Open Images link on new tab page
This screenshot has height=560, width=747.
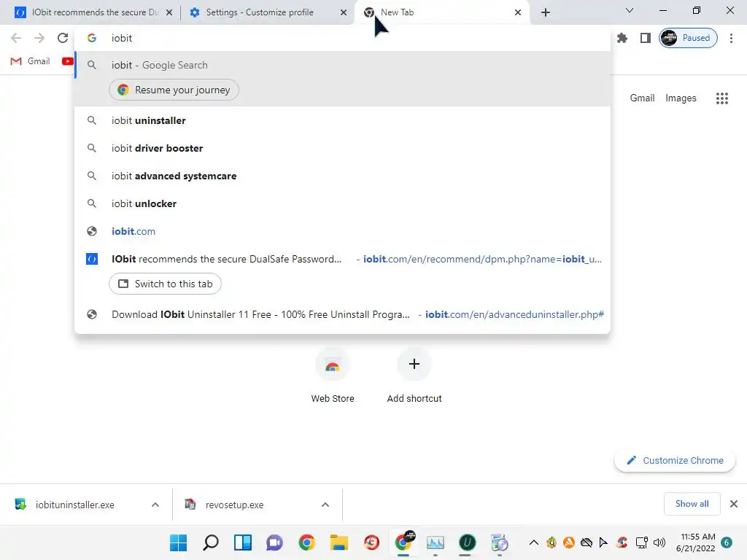click(x=681, y=98)
